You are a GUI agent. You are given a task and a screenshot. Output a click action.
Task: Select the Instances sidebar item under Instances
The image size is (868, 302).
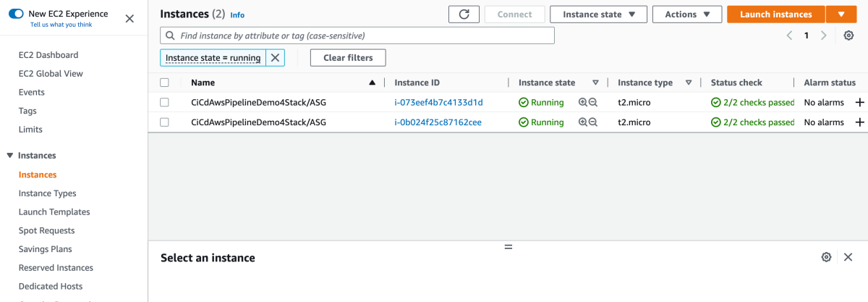[38, 175]
